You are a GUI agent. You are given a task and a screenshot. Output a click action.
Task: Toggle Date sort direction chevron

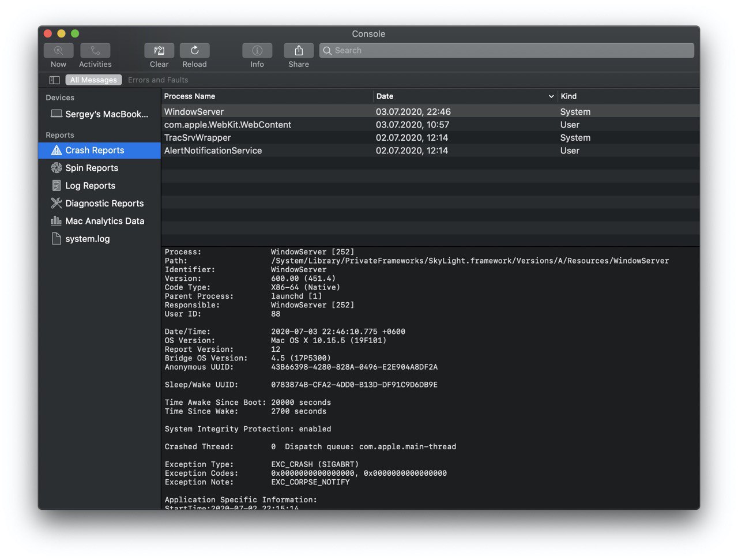551,97
